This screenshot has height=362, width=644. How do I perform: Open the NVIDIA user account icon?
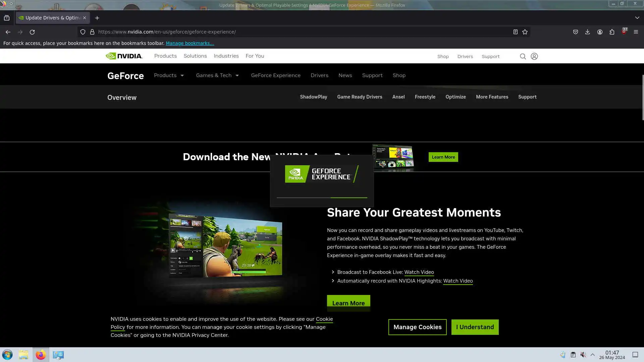534,56
